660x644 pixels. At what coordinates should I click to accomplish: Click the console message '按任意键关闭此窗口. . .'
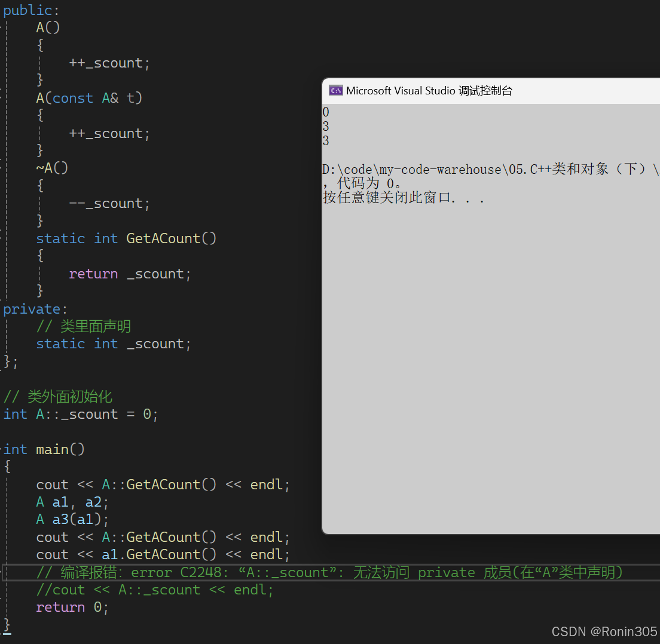[404, 198]
